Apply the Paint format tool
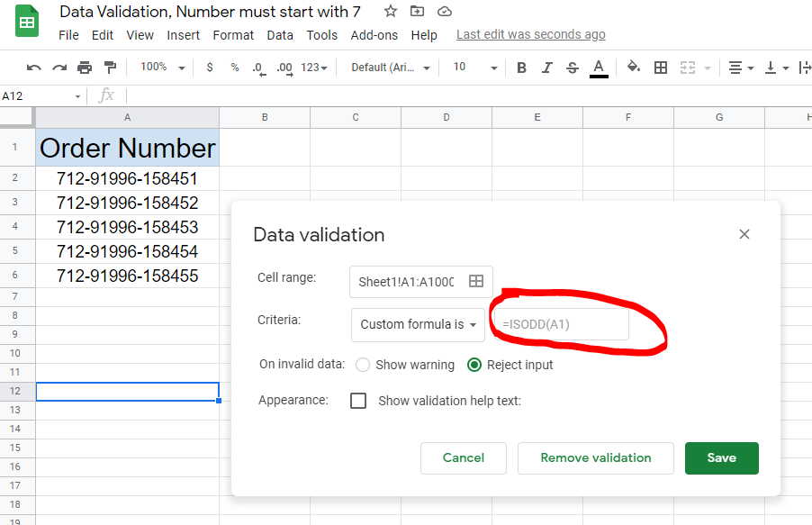This screenshot has height=525, width=812. 108,67
